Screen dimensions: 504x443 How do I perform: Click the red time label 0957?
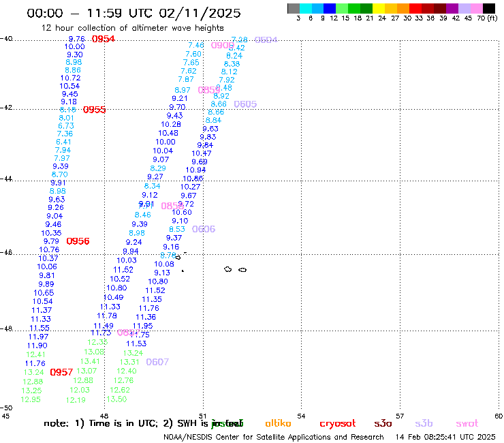61,372
